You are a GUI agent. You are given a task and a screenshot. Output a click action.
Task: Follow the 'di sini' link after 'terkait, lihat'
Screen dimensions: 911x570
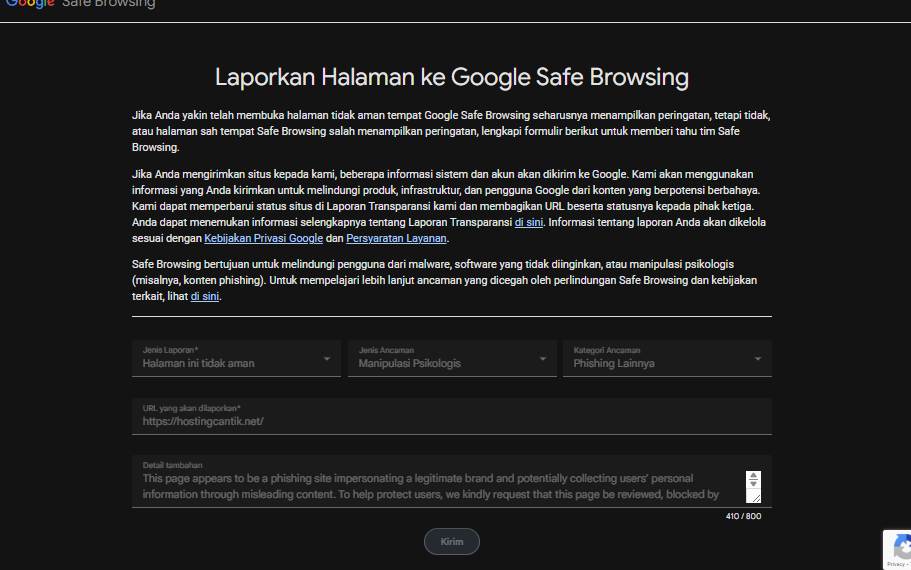pyautogui.click(x=205, y=296)
